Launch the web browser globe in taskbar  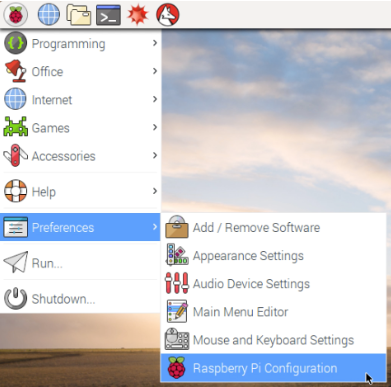click(x=49, y=15)
